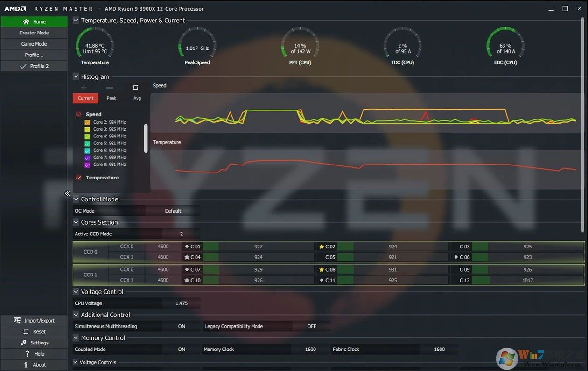Collapse the Memory Control section
588x371 pixels.
pos(75,337)
